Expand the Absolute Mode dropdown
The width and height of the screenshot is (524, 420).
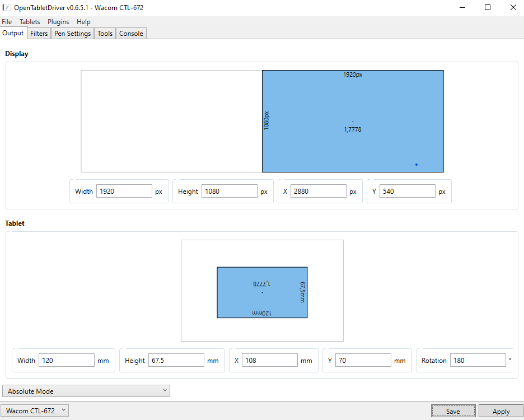[86, 391]
